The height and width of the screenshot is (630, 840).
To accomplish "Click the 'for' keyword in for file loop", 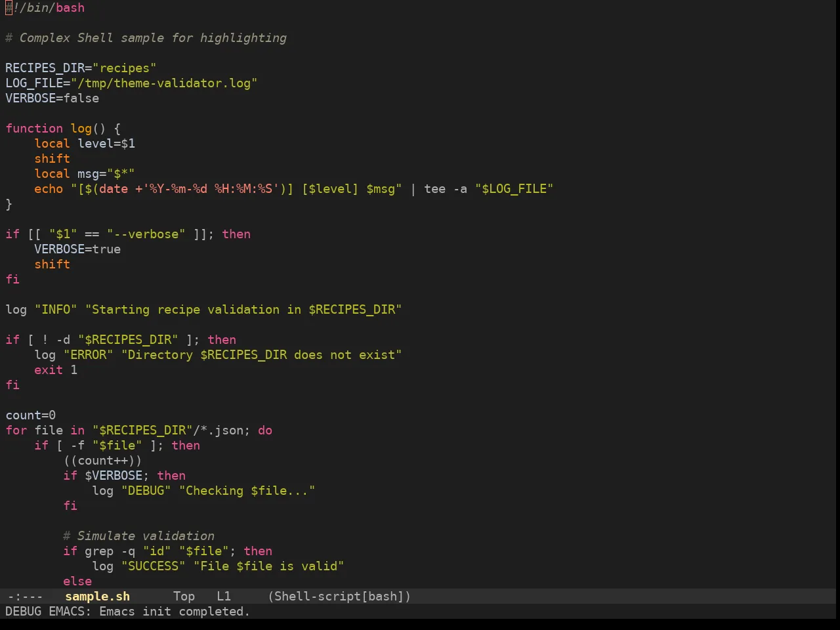I will click(16, 430).
